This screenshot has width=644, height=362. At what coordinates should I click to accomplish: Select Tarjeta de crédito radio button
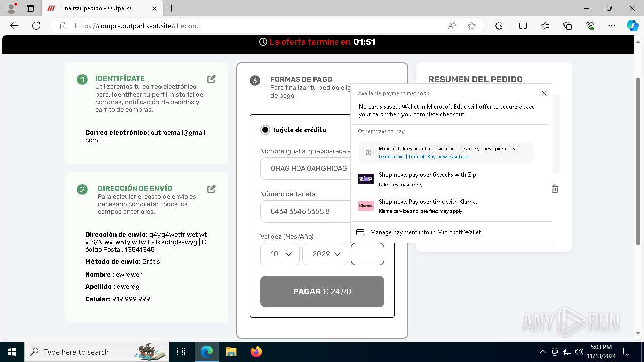coord(265,130)
